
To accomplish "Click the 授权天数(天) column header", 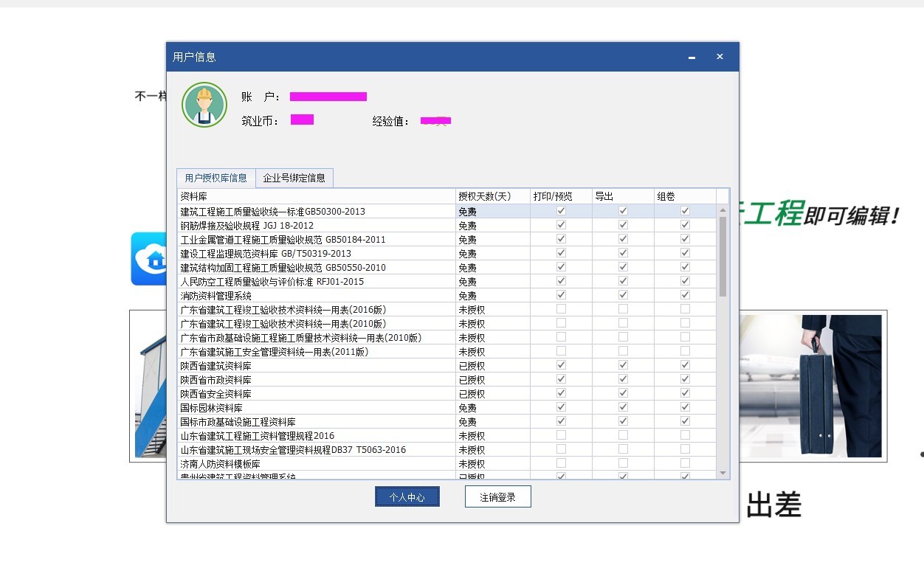I will click(491, 196).
